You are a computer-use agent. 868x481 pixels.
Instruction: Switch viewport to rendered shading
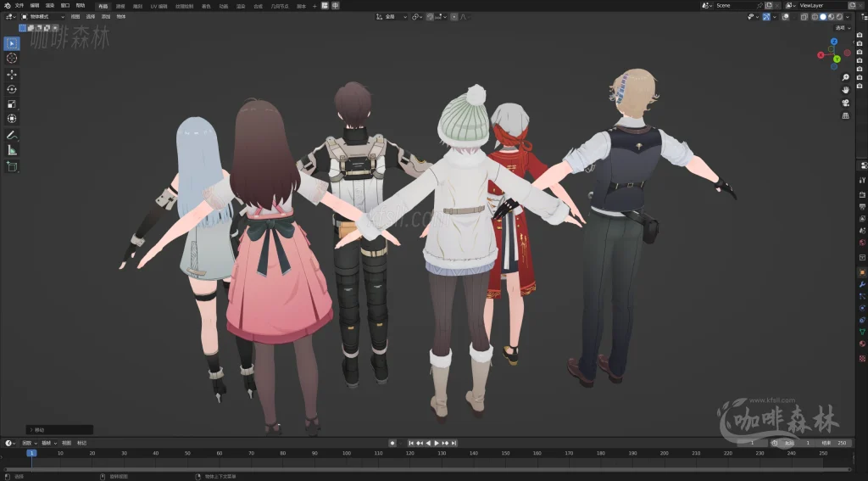[839, 17]
